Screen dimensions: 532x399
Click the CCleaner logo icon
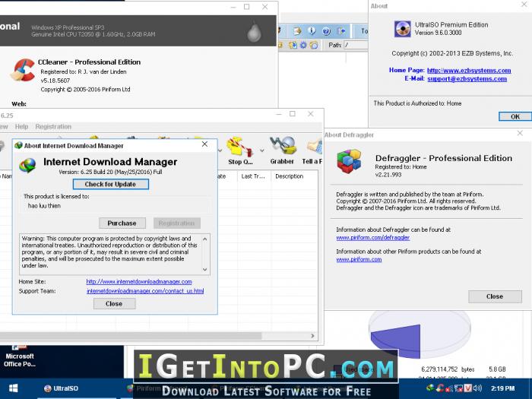pyautogui.click(x=23, y=70)
